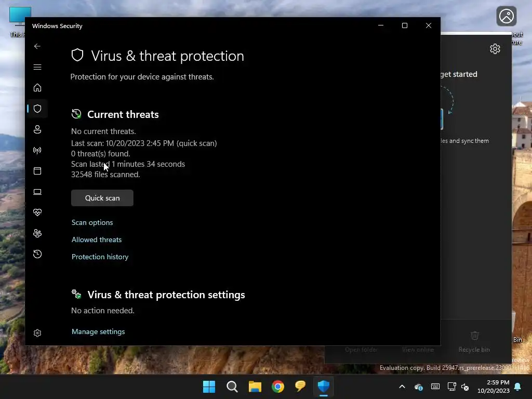532x399 pixels.
Task: Click the protection settings gears icon
Action: click(x=76, y=294)
